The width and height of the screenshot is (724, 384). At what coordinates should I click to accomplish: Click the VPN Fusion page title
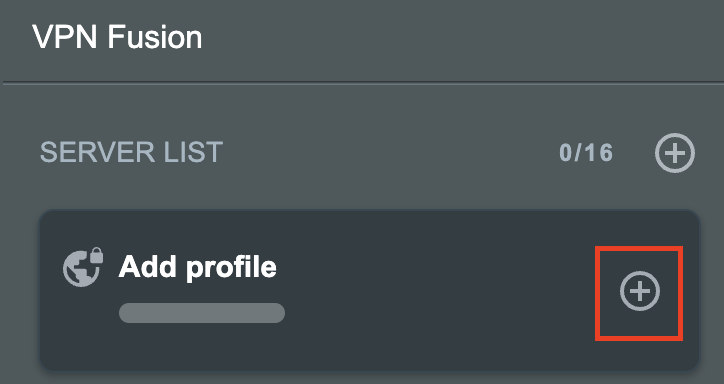[117, 37]
